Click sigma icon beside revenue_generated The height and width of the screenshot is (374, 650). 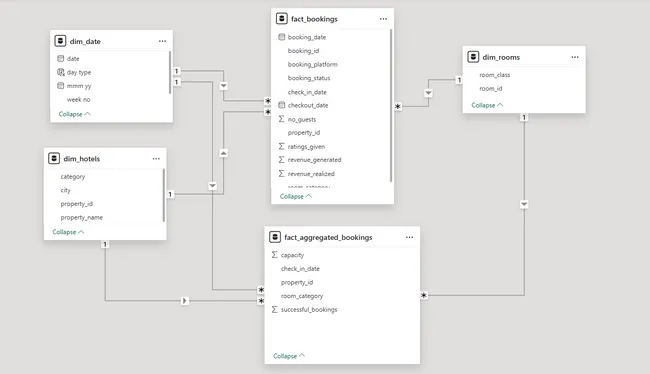[281, 160]
